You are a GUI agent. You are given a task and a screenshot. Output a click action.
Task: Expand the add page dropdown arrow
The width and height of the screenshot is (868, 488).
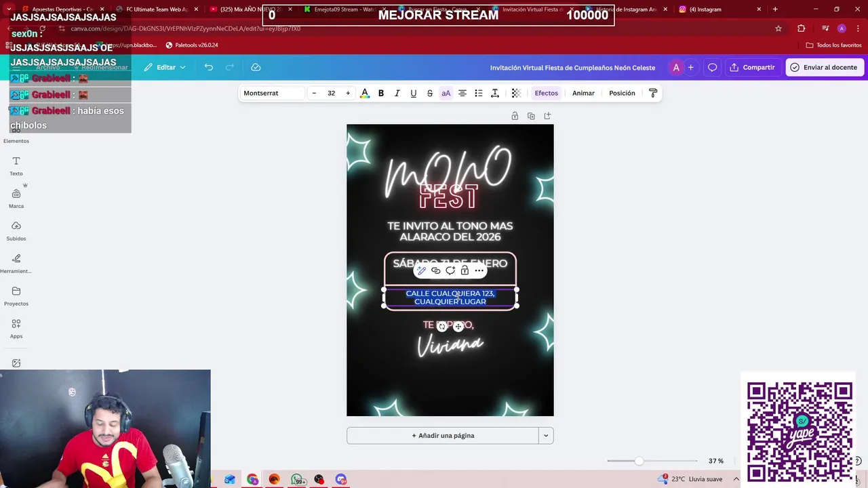pos(546,436)
